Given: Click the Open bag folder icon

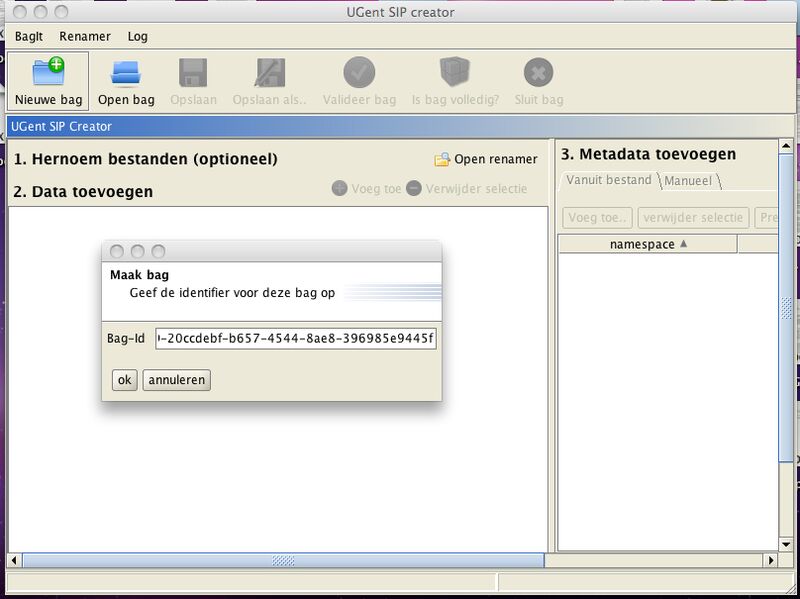Looking at the screenshot, I should click(126, 73).
